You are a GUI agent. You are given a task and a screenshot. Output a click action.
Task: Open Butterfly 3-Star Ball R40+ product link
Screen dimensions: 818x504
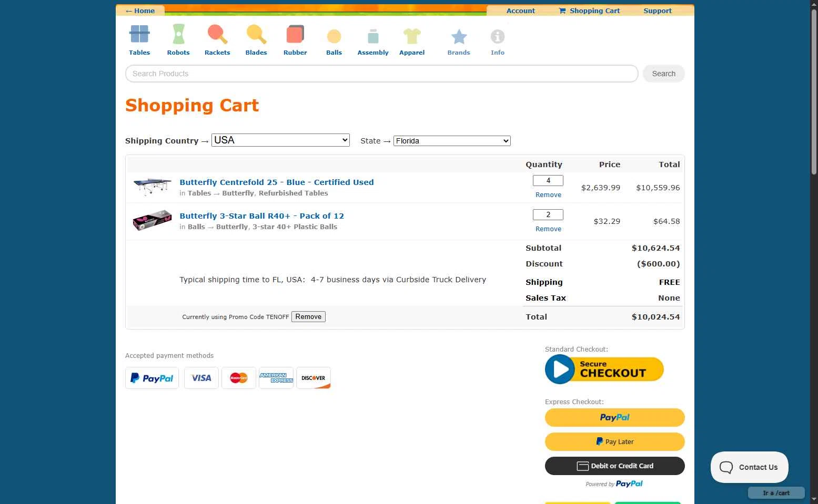(261, 216)
